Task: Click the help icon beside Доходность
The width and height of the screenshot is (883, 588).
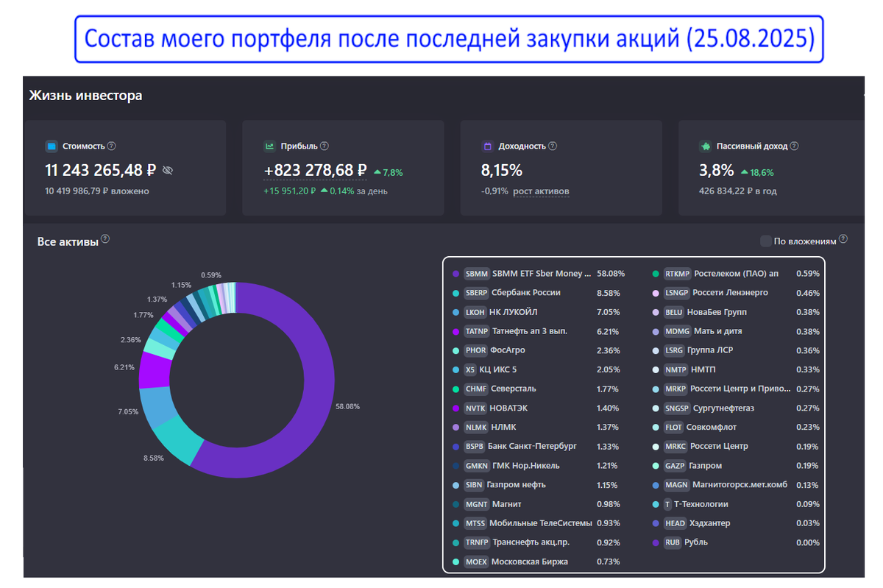Action: [553, 146]
